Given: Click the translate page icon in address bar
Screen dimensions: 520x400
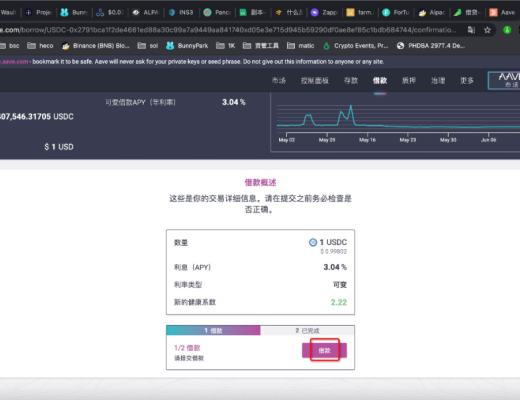Looking at the screenshot, I should coord(471,30).
